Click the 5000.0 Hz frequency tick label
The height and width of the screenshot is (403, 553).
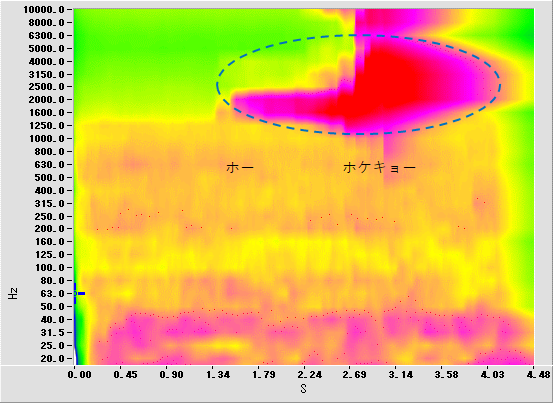(x=46, y=48)
